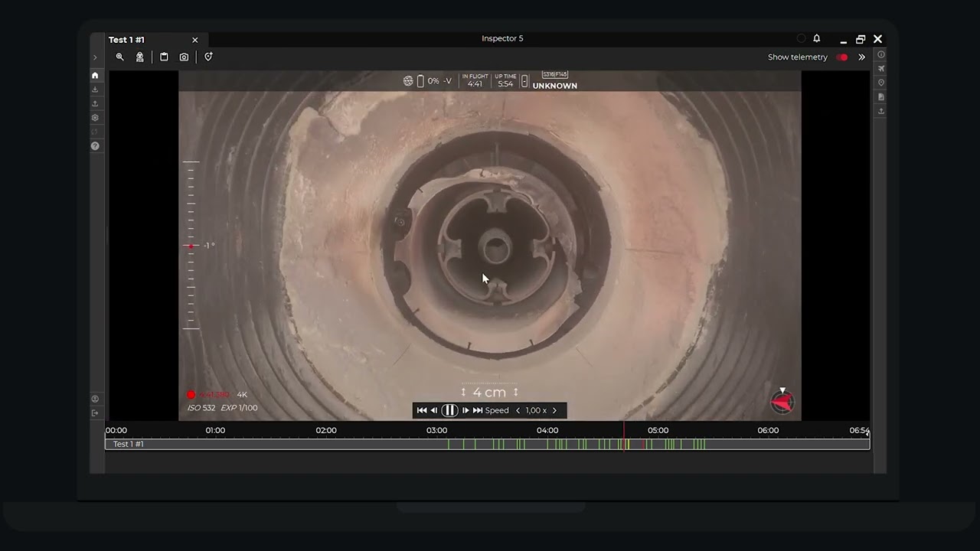Decrease playback speed with left arrow

(518, 410)
